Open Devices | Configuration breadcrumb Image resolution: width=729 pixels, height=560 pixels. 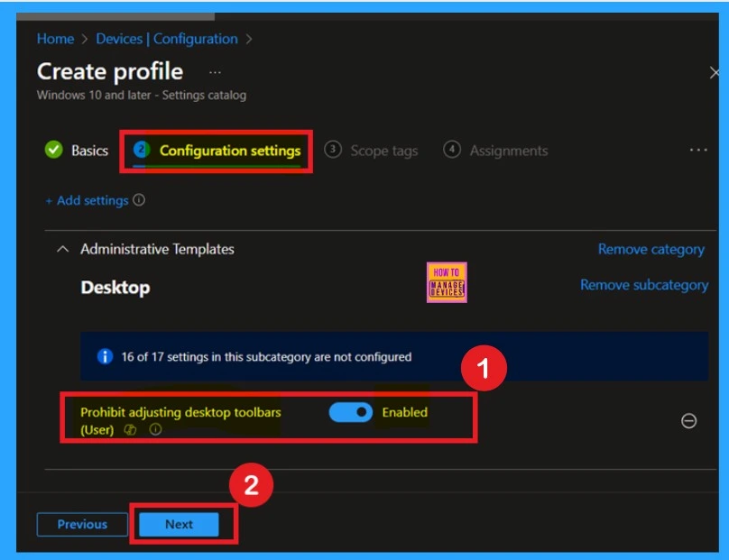[167, 39]
